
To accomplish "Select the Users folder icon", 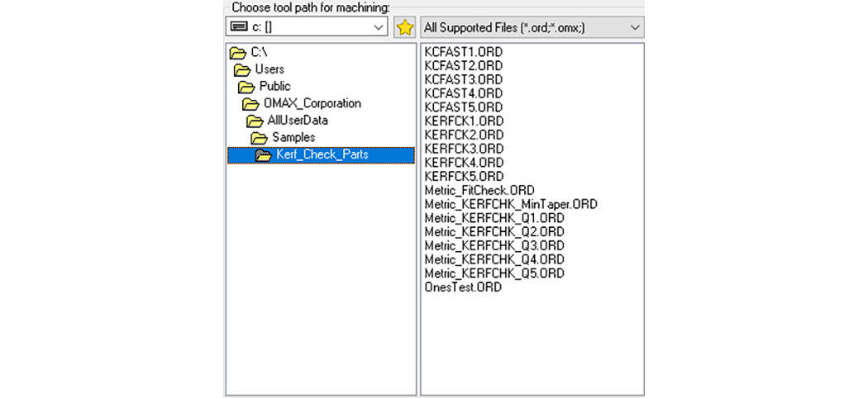I will click(242, 69).
